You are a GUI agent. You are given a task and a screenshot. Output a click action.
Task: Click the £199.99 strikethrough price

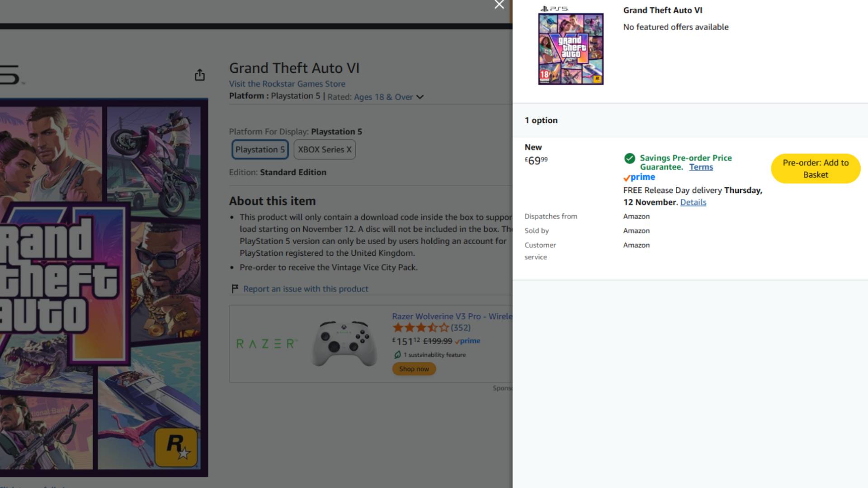click(438, 341)
